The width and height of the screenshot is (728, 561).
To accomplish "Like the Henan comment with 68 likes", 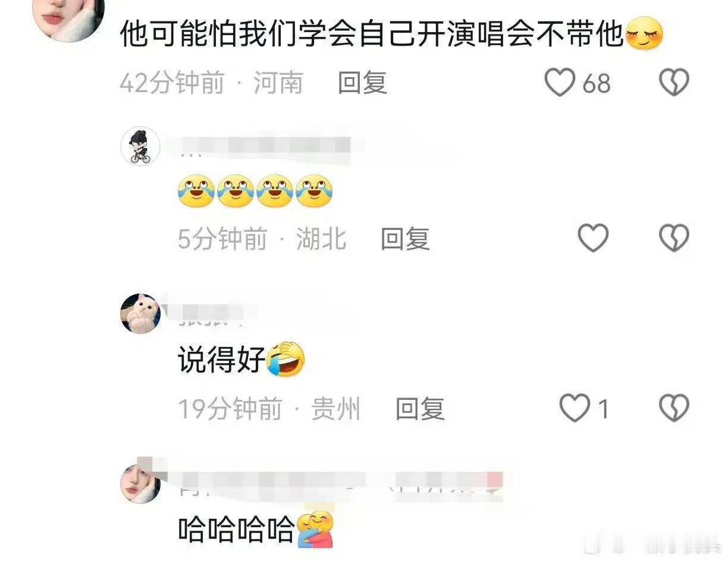I will coord(560,83).
